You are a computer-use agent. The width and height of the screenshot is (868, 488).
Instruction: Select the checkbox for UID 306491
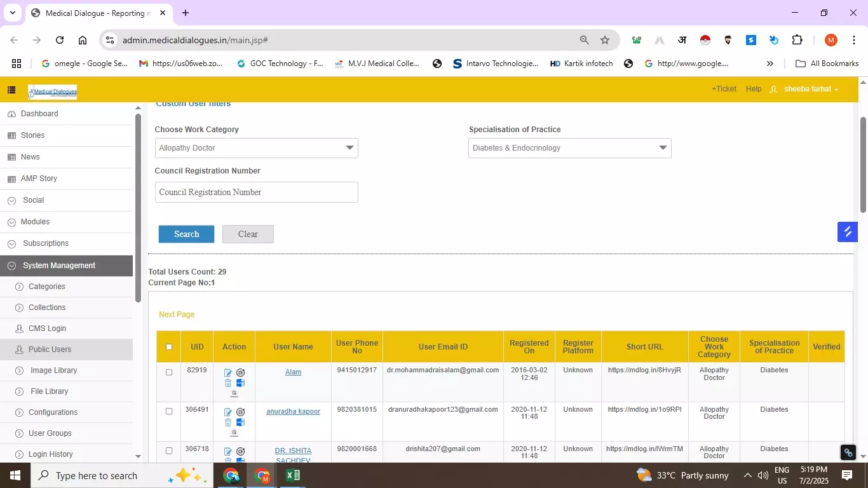tap(169, 412)
